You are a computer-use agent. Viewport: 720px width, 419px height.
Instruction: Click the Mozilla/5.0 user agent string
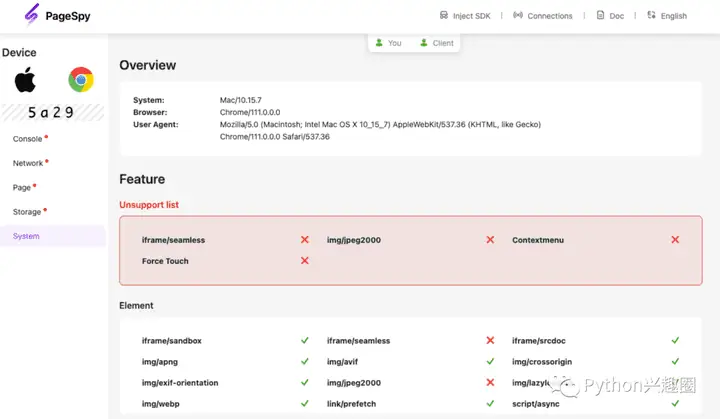tap(380, 130)
